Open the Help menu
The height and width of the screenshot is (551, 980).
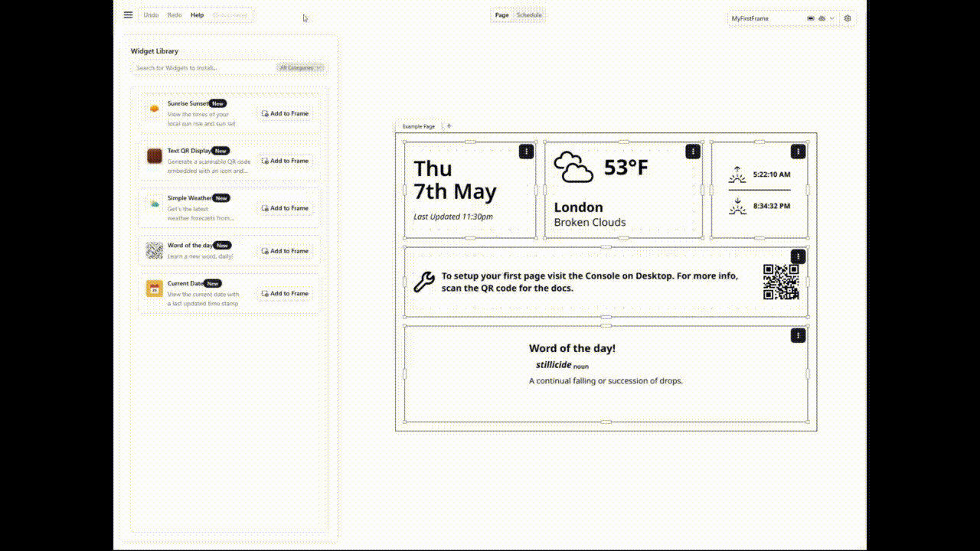(x=198, y=15)
